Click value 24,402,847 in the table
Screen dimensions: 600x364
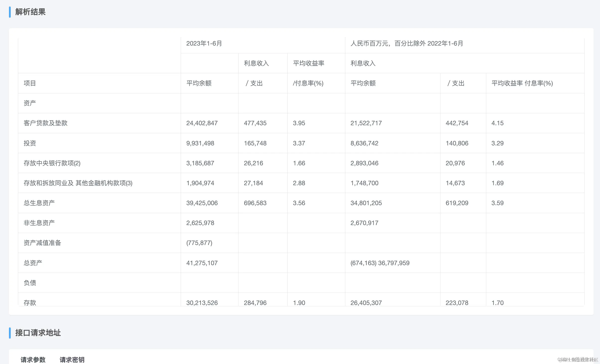click(x=202, y=123)
